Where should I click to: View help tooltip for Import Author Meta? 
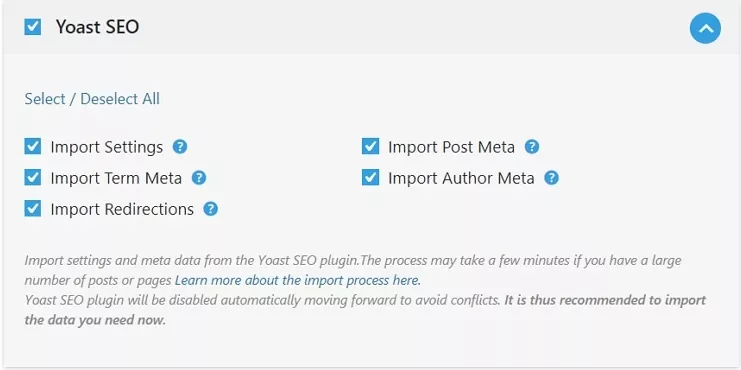pyautogui.click(x=551, y=178)
